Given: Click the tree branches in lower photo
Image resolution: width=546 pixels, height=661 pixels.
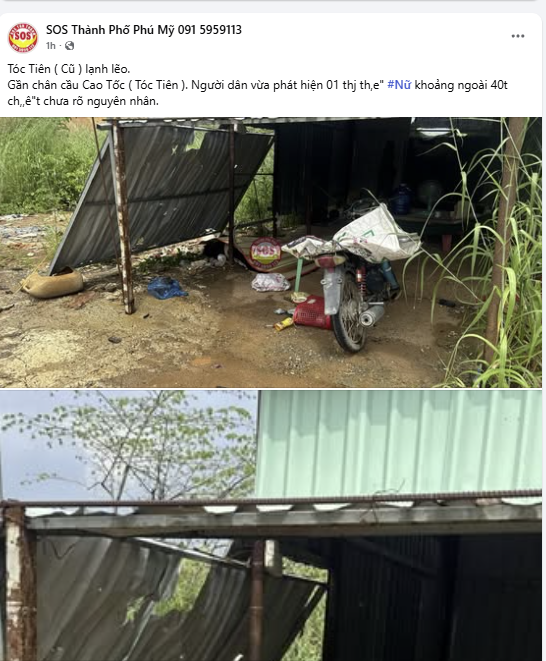Looking at the screenshot, I should click(x=135, y=445).
